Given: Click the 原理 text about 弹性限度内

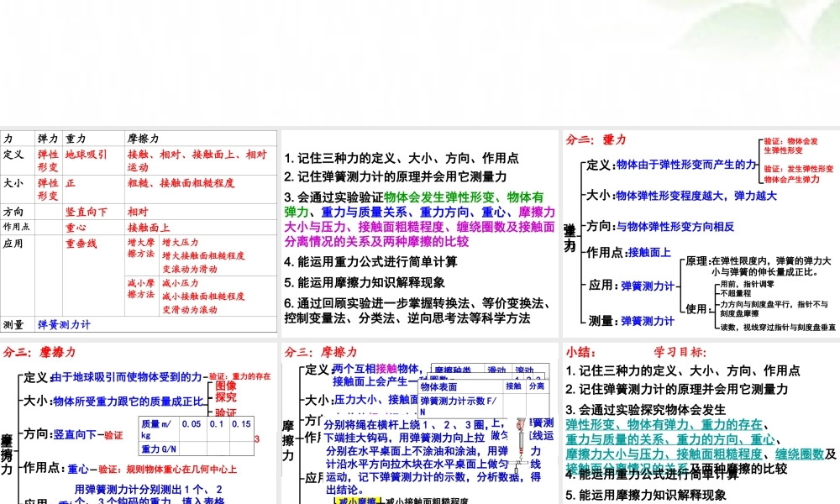Looking at the screenshot, I should (x=759, y=266).
